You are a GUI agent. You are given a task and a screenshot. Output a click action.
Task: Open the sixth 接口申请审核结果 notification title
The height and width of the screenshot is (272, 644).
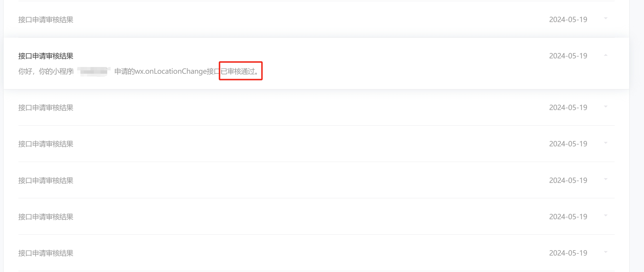(46, 217)
